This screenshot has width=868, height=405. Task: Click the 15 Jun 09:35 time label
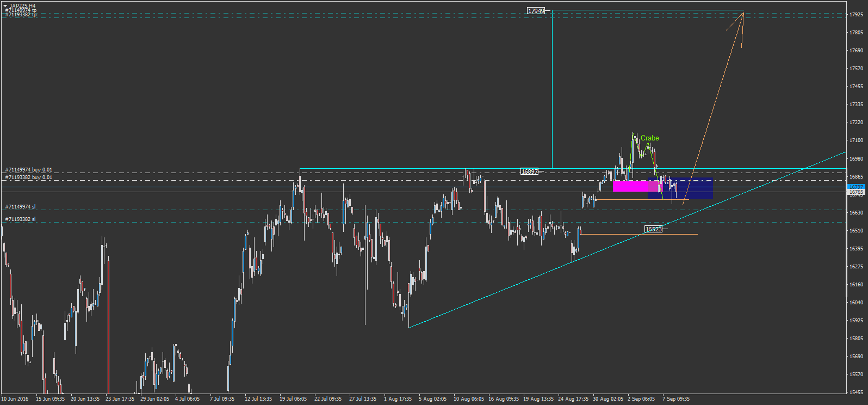[50, 399]
